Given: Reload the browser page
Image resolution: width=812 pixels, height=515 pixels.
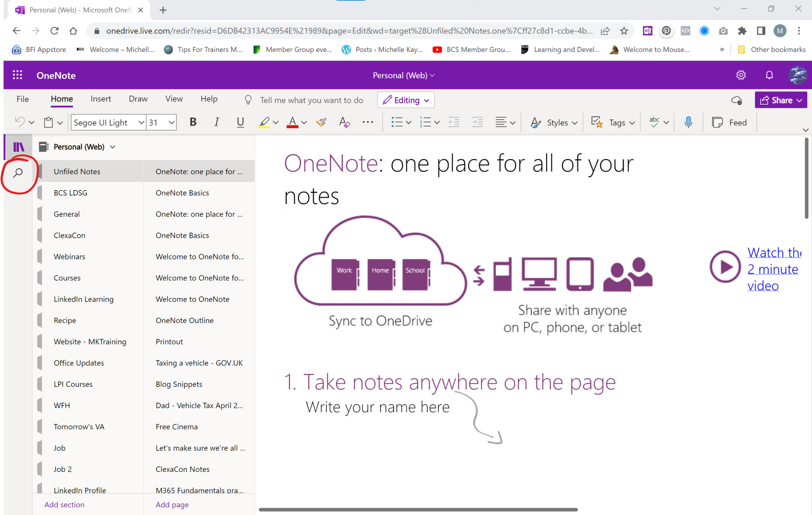Looking at the screenshot, I should click(54, 31).
